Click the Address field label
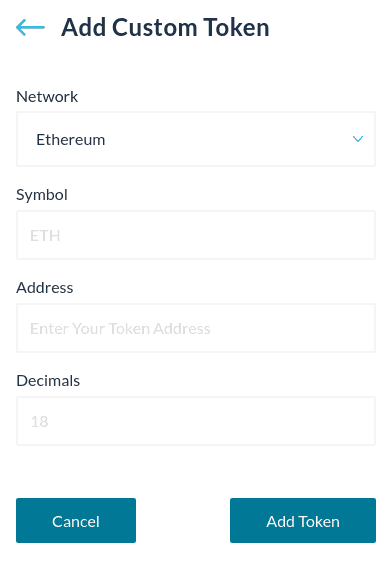 [x=45, y=288]
